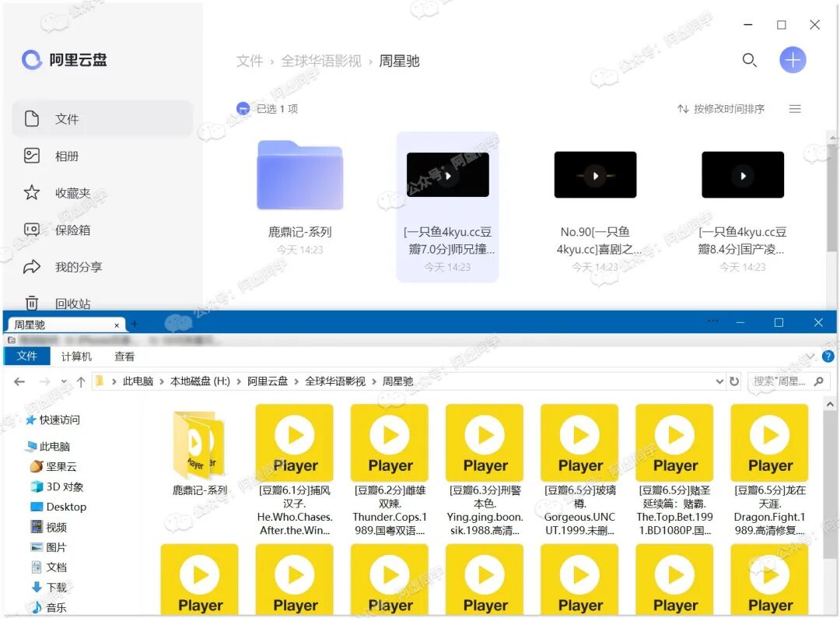Select 坚果云 in navigation pane
This screenshot has height=618, width=840.
tap(54, 466)
